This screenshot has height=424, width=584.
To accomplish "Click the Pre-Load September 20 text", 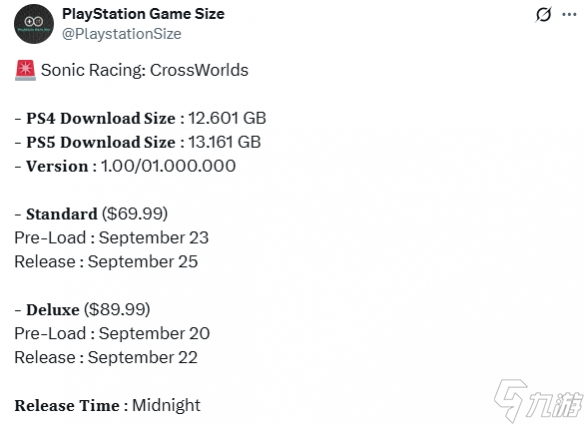I will pos(112,333).
